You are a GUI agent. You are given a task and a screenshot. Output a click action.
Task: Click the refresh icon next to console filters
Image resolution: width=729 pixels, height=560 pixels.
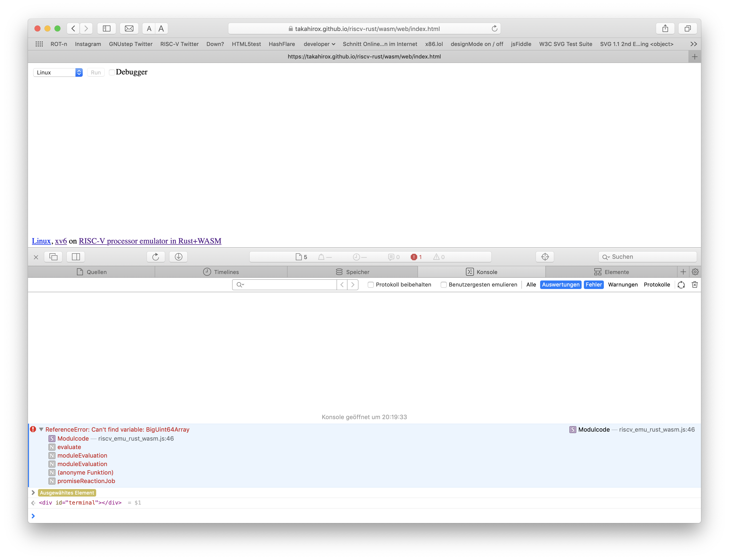681,285
